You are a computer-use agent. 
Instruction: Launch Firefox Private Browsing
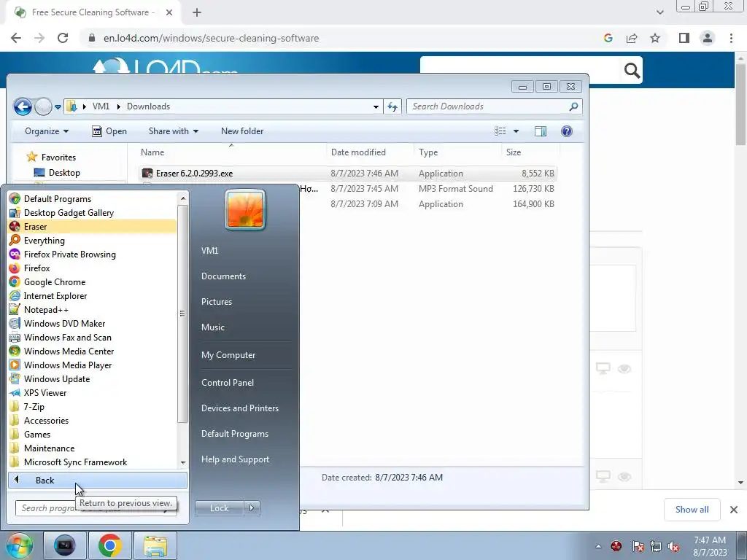93,254
